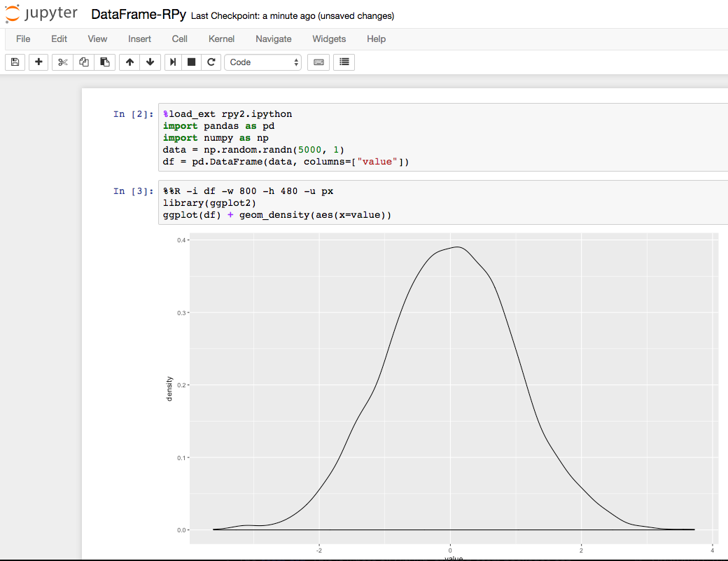Click the 0.1 y-axis tick label
Screen dimensions: 728x561
181,458
